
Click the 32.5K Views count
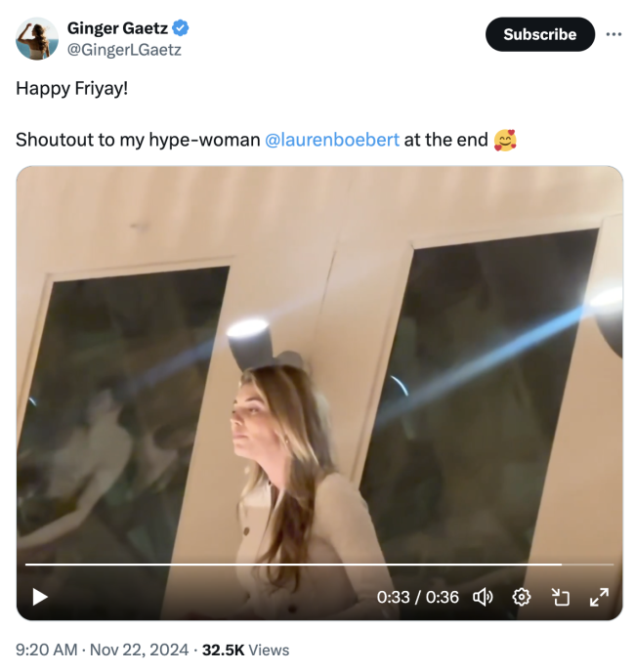tap(245, 650)
